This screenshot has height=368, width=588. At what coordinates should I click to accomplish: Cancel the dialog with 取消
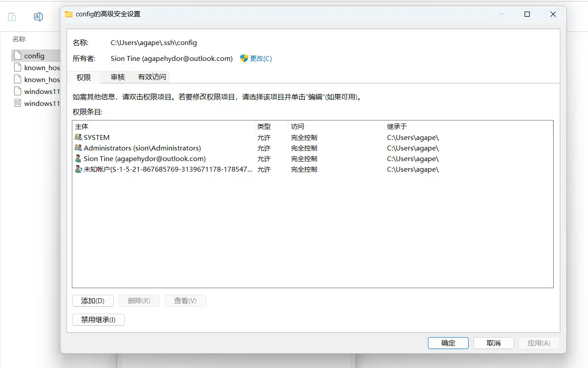[494, 343]
